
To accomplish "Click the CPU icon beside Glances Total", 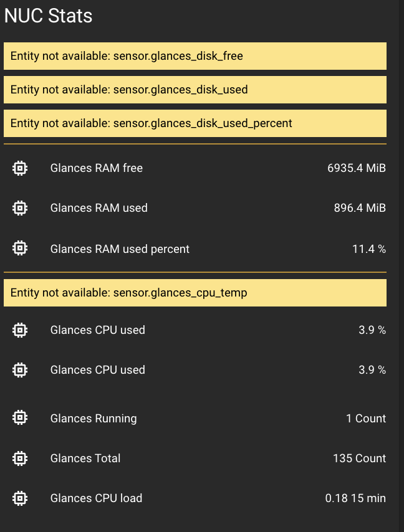I will pyautogui.click(x=20, y=458).
